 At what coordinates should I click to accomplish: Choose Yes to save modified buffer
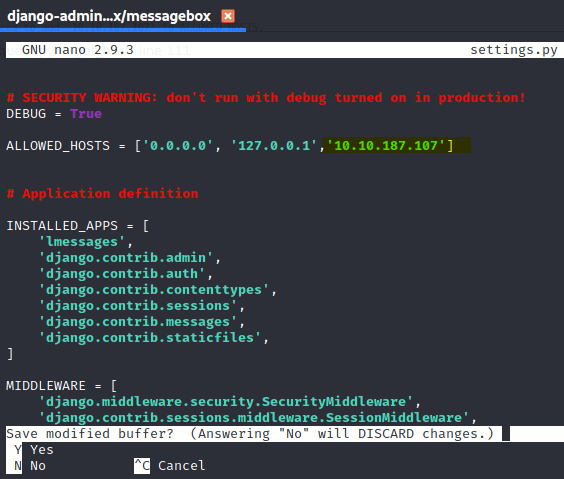click(x=42, y=450)
